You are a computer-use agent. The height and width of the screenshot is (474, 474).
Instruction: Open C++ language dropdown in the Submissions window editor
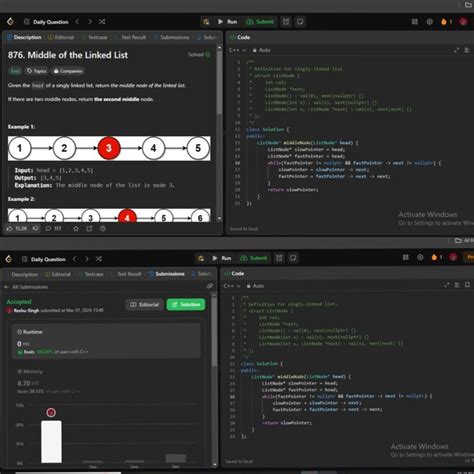coord(232,286)
